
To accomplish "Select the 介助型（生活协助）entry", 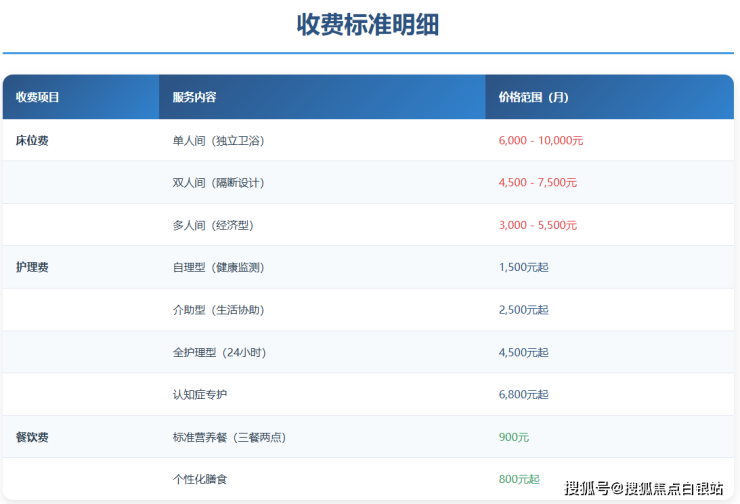I will (x=218, y=310).
